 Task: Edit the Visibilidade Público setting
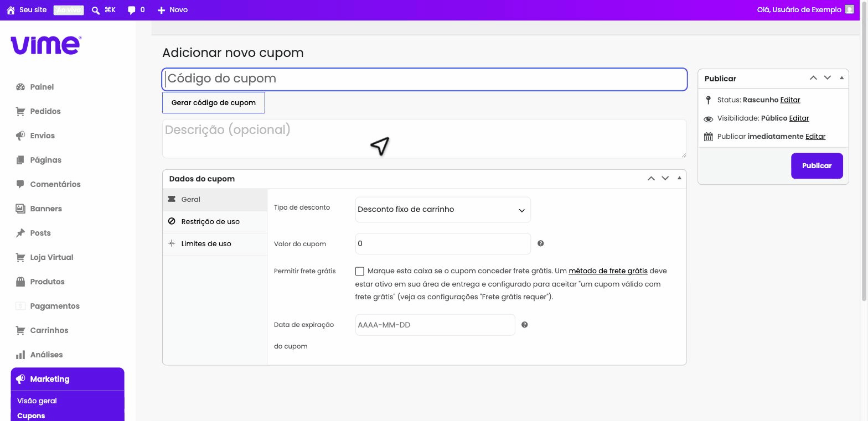[799, 118]
